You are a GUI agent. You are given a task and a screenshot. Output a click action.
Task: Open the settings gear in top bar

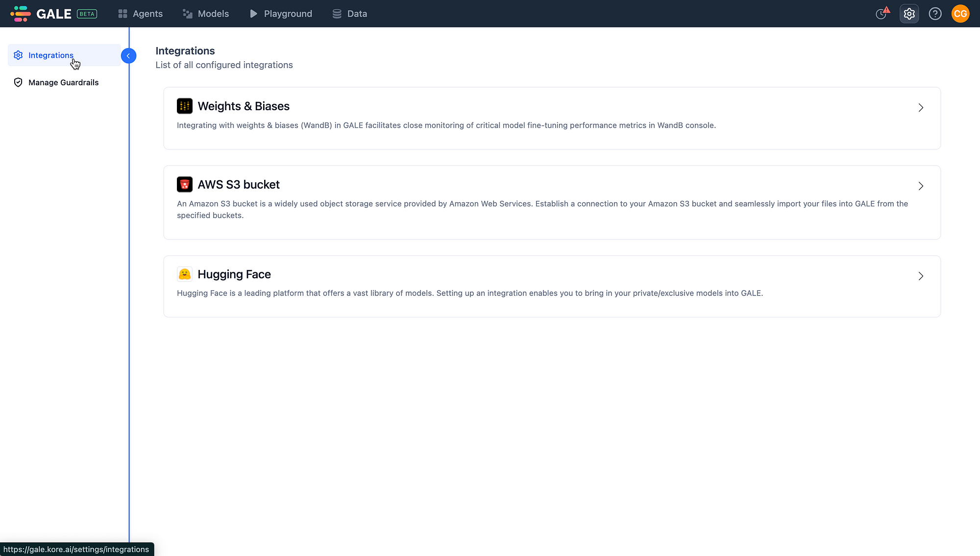pos(909,14)
